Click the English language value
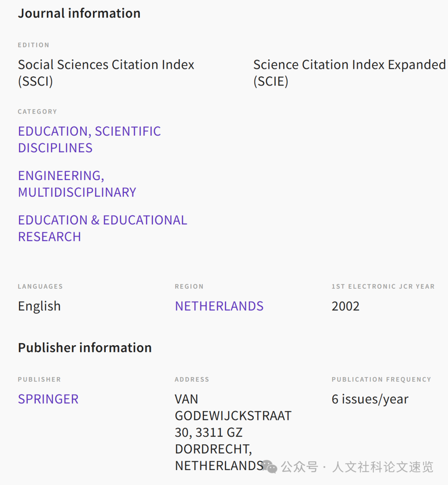The image size is (448, 485). click(x=39, y=306)
